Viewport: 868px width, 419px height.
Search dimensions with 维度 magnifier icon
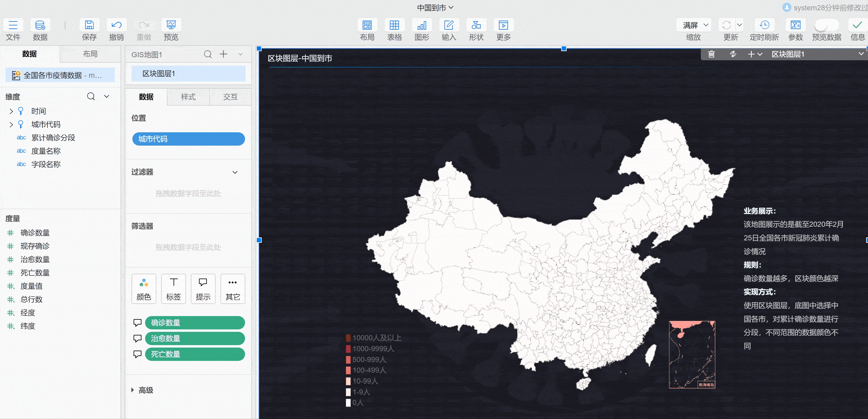coord(91,97)
